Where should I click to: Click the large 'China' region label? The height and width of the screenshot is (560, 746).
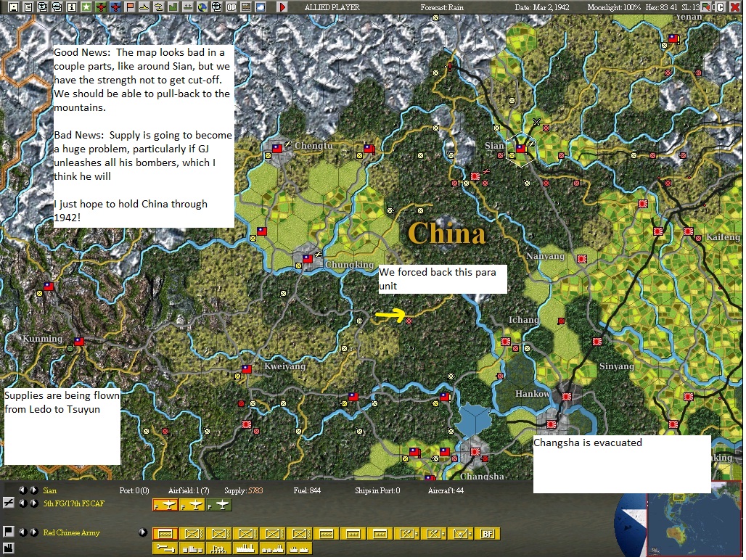pyautogui.click(x=447, y=234)
